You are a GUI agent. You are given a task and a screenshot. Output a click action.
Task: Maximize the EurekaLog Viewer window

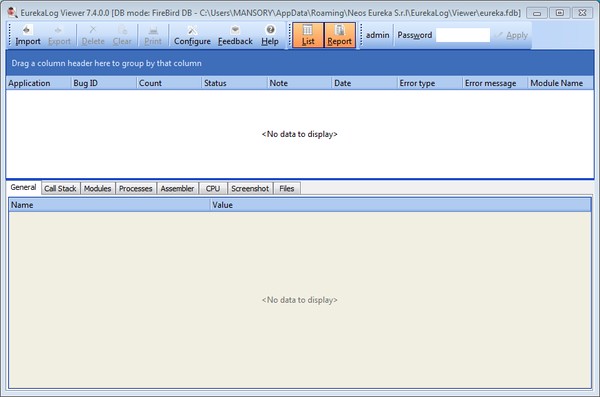559,13
